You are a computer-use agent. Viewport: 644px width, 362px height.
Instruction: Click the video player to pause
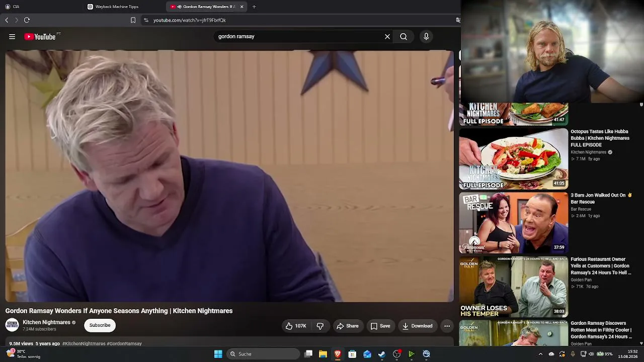tap(229, 176)
